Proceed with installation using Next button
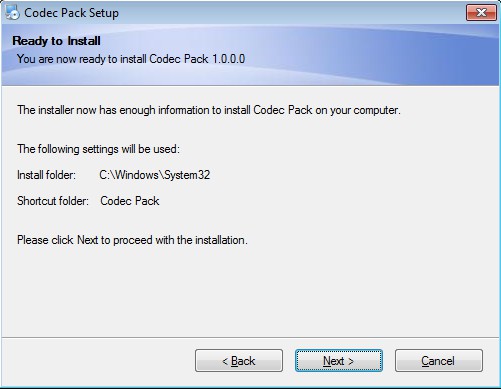Viewport: 501px width, 389px height. pos(339,360)
